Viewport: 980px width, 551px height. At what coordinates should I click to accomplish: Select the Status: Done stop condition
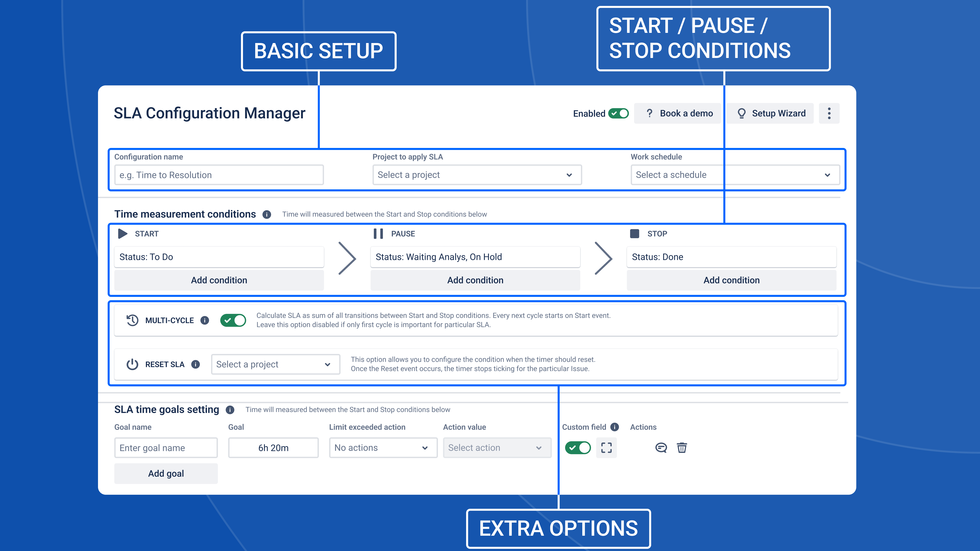pos(731,257)
